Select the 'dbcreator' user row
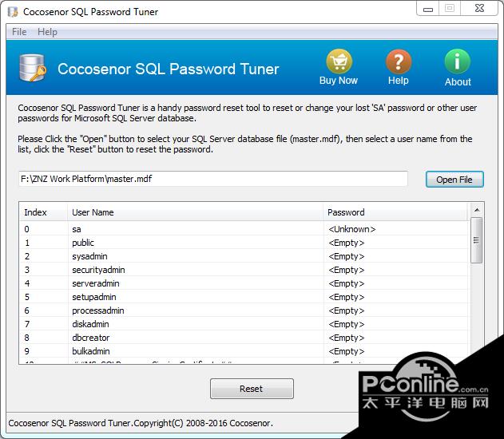Screen dimensions: 504x439 [244, 338]
